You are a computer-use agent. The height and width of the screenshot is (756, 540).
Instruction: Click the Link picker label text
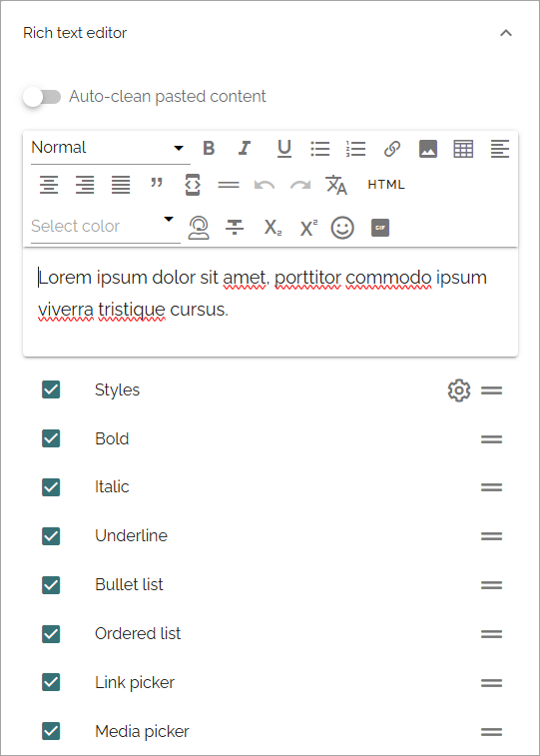pyautogui.click(x=135, y=683)
